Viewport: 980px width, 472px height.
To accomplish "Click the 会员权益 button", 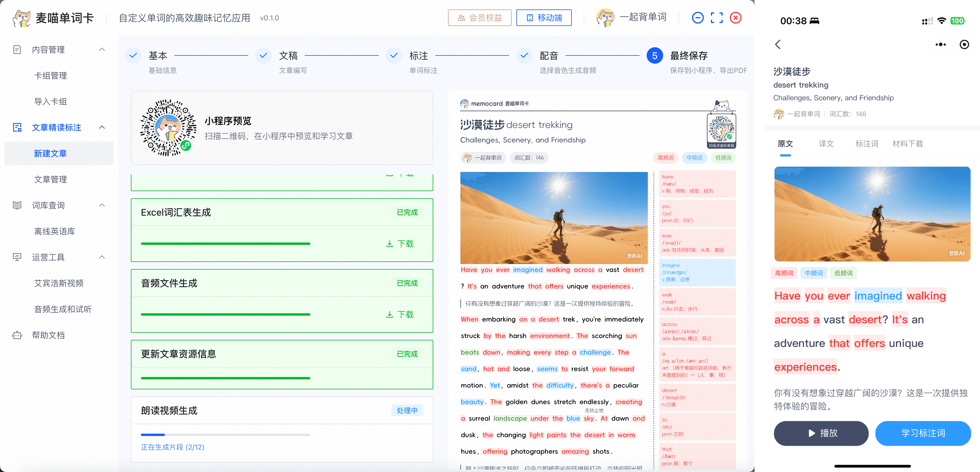I will pyautogui.click(x=480, y=17).
